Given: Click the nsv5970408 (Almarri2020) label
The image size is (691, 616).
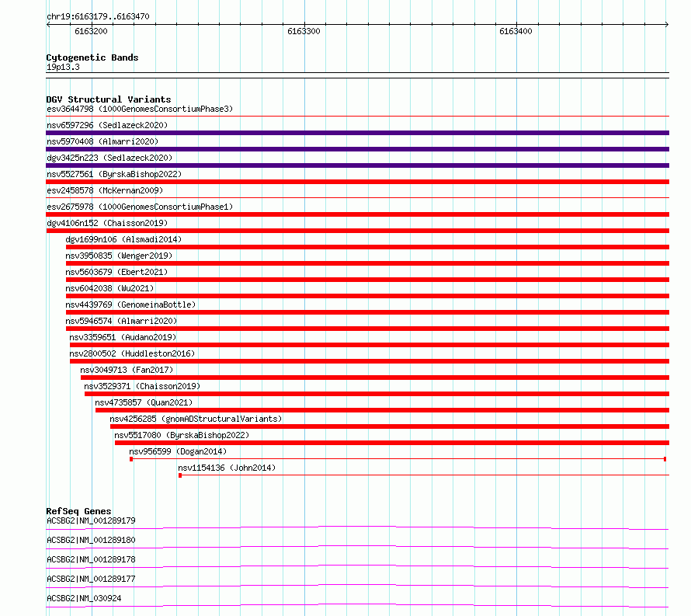Looking at the screenshot, I should (x=102, y=141).
